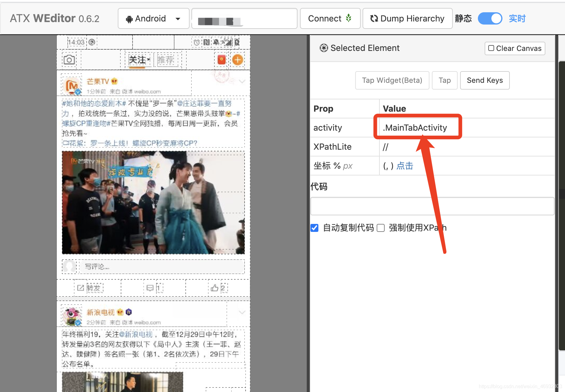Click the @新浪电视 mention link
This screenshot has height=392, width=565.
pyautogui.click(x=136, y=334)
